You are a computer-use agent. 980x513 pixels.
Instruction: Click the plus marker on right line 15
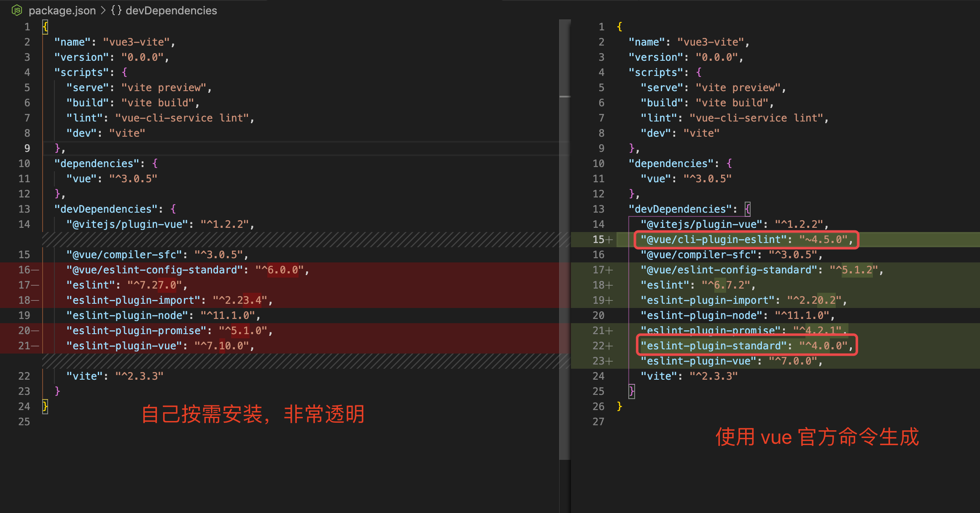pyautogui.click(x=609, y=240)
